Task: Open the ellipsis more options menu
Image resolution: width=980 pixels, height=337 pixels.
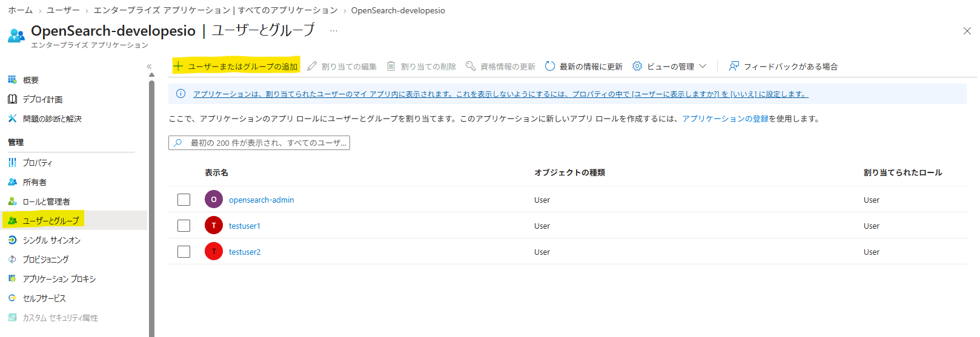Action: [334, 30]
